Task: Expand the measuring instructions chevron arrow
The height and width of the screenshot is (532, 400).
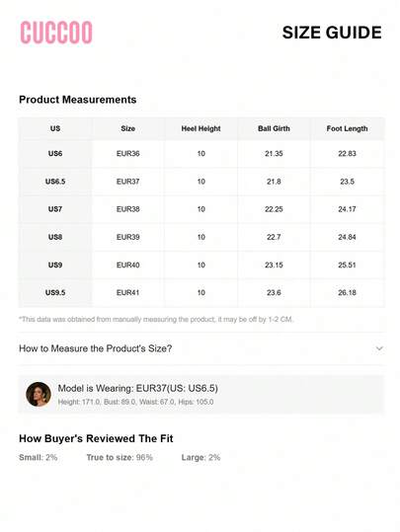Action: coord(379,348)
